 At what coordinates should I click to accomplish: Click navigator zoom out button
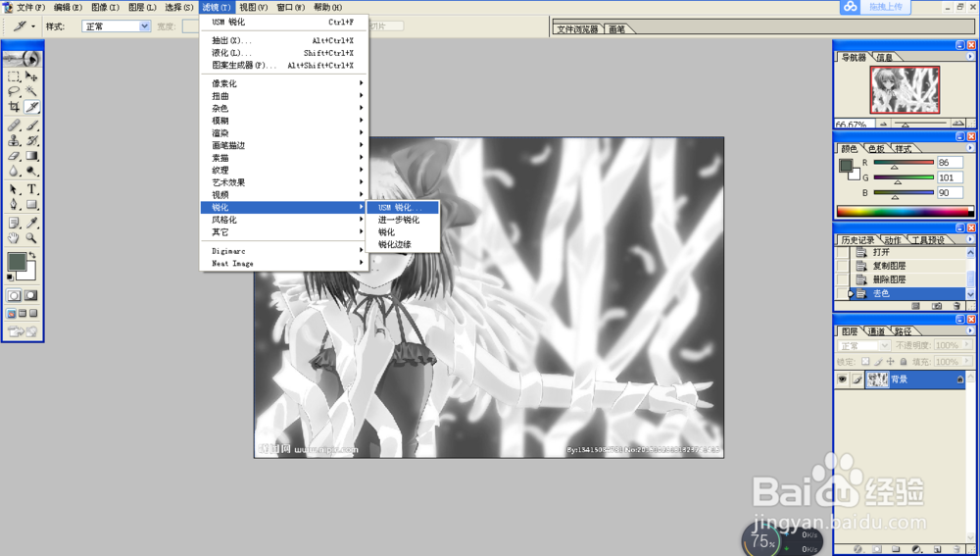click(x=883, y=124)
